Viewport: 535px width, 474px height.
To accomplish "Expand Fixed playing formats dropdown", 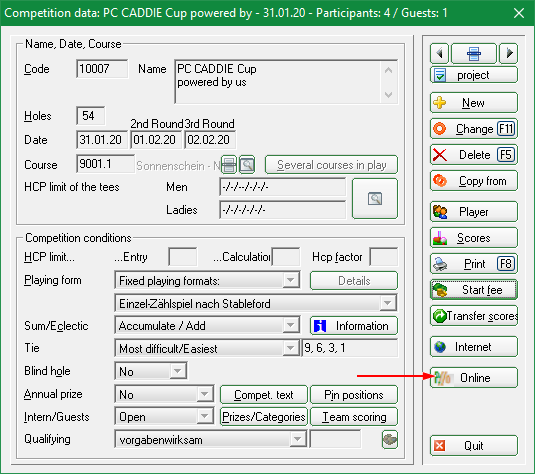I will pos(291,281).
